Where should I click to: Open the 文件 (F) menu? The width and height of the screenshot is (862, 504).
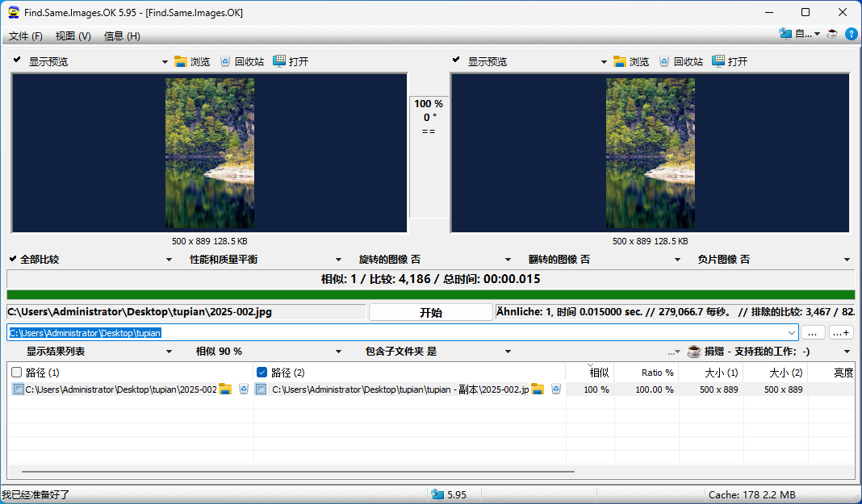click(26, 36)
